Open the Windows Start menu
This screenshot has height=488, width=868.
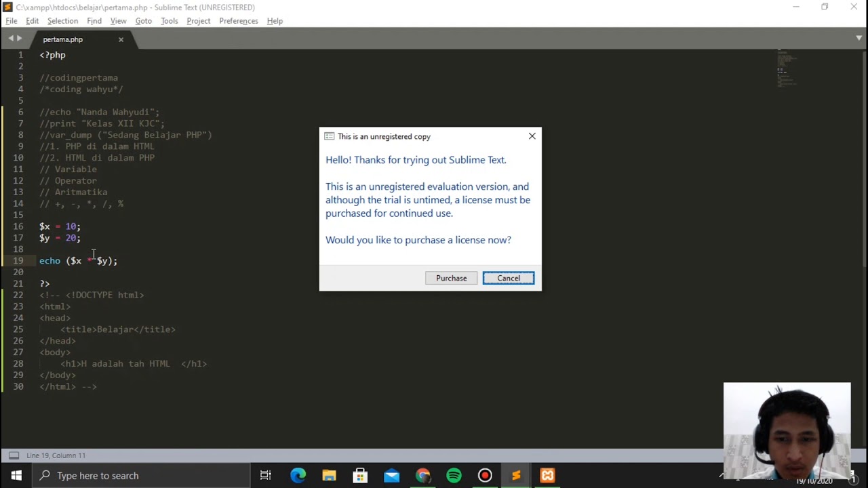point(16,475)
